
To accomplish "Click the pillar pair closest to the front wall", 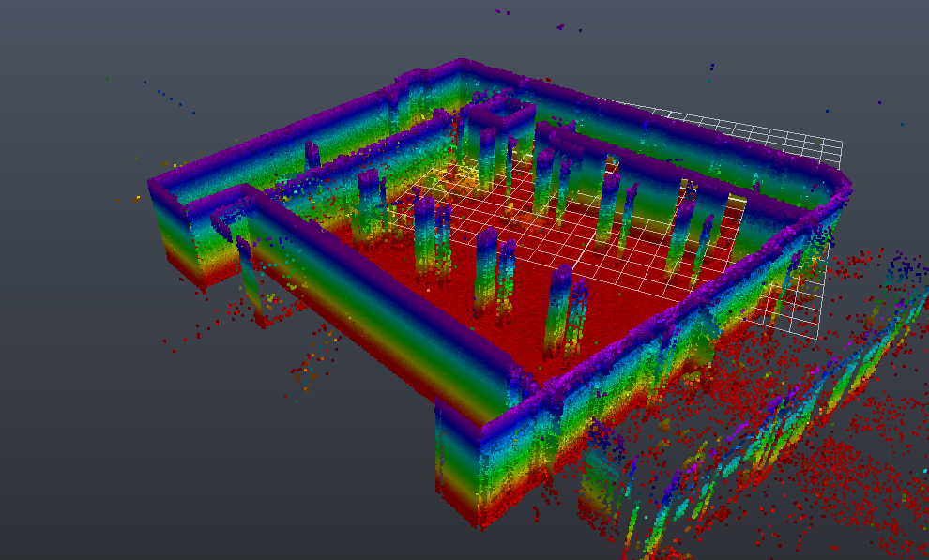I will [566, 314].
